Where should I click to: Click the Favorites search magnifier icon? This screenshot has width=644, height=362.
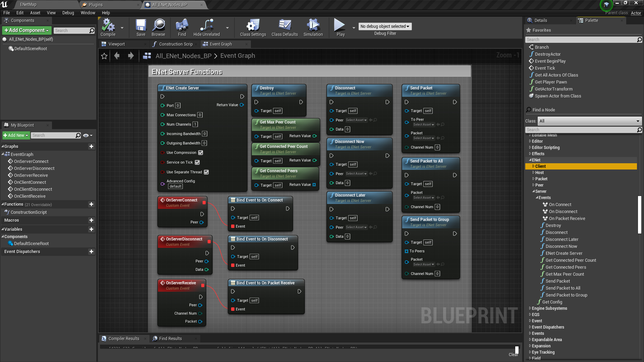point(639,40)
